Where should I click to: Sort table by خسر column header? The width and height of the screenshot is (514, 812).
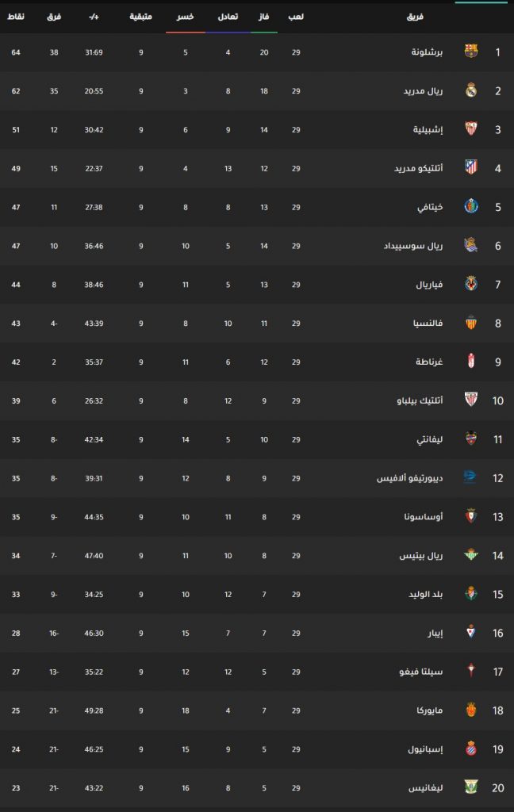[x=186, y=17]
